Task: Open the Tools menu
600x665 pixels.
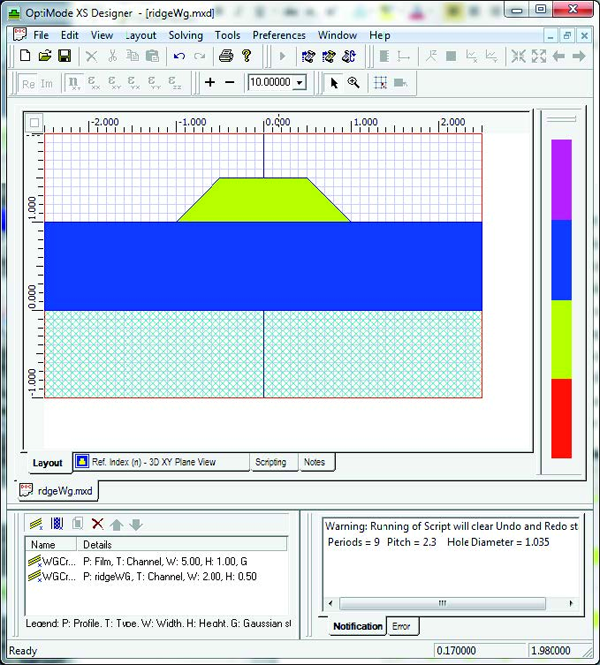Action: click(227, 35)
